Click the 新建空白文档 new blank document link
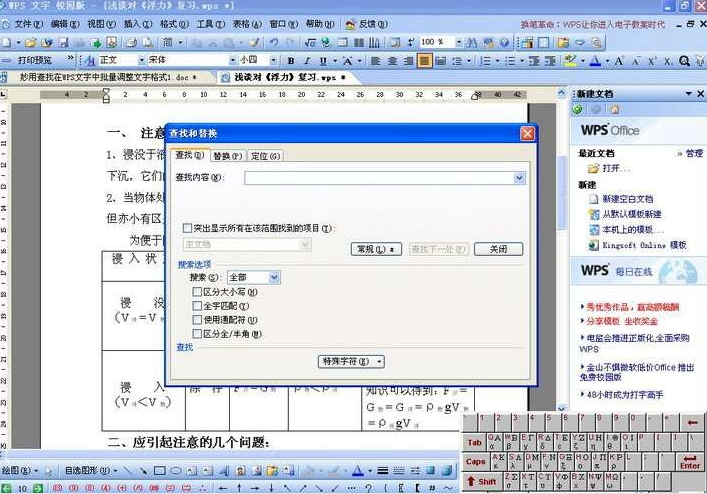 [627, 199]
